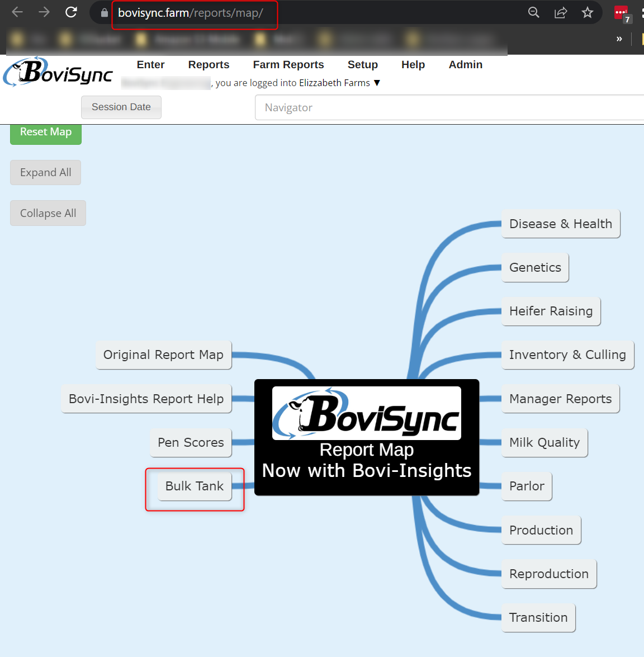Viewport: 644px width, 657px height.
Task: Click the browser forward arrow
Action: [44, 12]
